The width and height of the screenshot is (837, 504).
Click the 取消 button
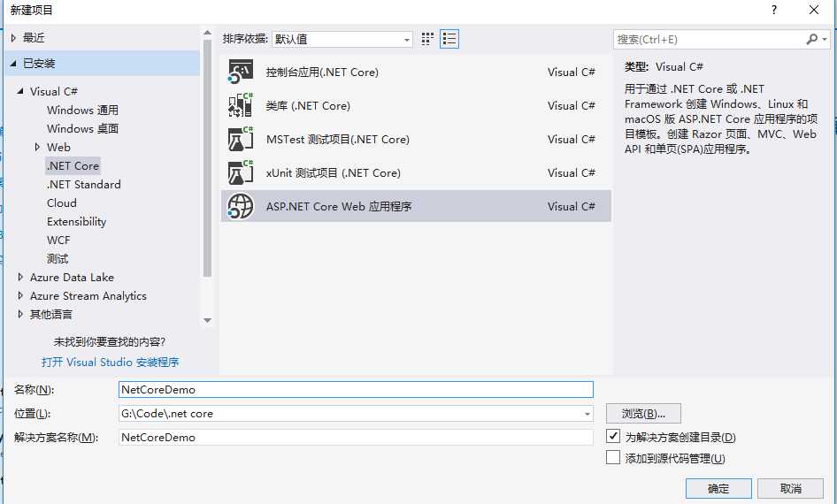(x=791, y=489)
